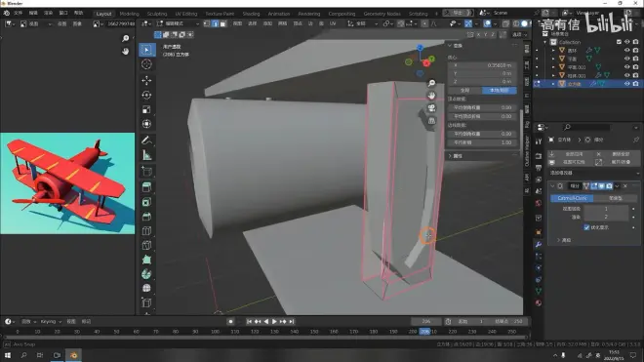Expand the Advanced section of modifier
Image resolution: width=644 pixels, height=362 pixels.
click(564, 240)
